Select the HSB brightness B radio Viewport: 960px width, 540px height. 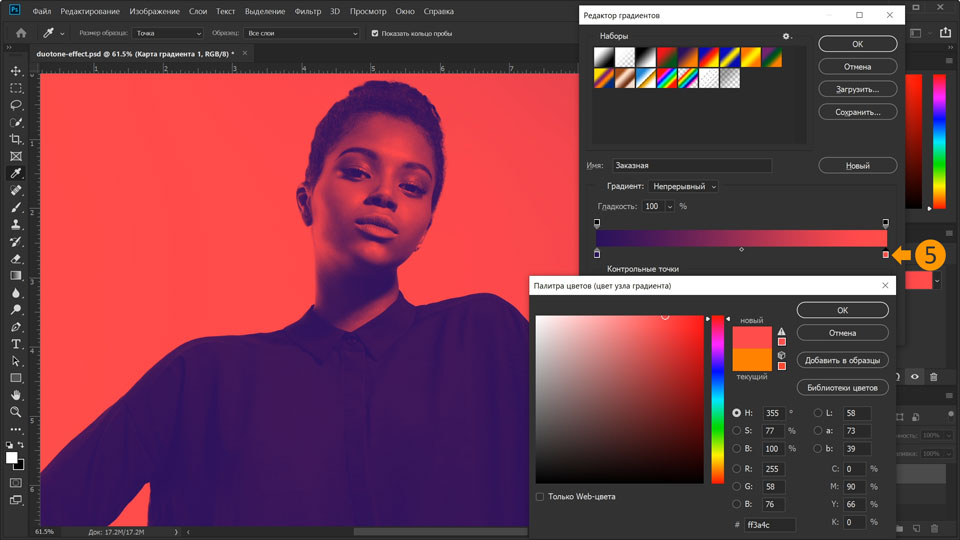737,449
